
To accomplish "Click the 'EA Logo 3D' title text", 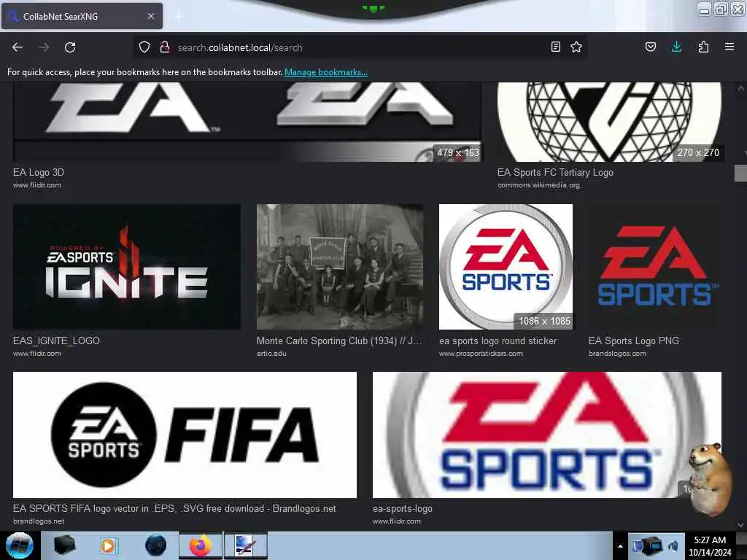I will pos(39,172).
